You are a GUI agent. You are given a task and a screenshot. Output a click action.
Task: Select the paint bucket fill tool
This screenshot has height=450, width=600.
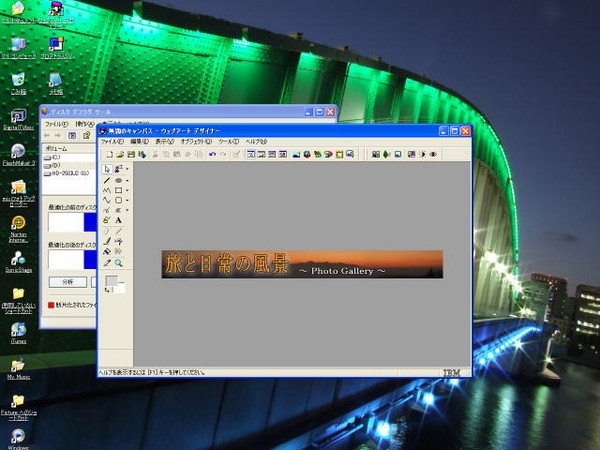(107, 251)
